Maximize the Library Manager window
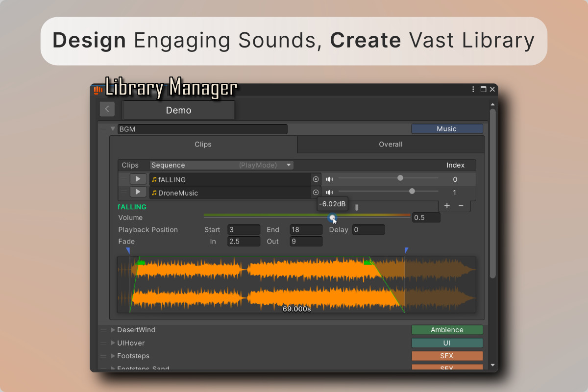This screenshot has height=392, width=588. point(483,89)
